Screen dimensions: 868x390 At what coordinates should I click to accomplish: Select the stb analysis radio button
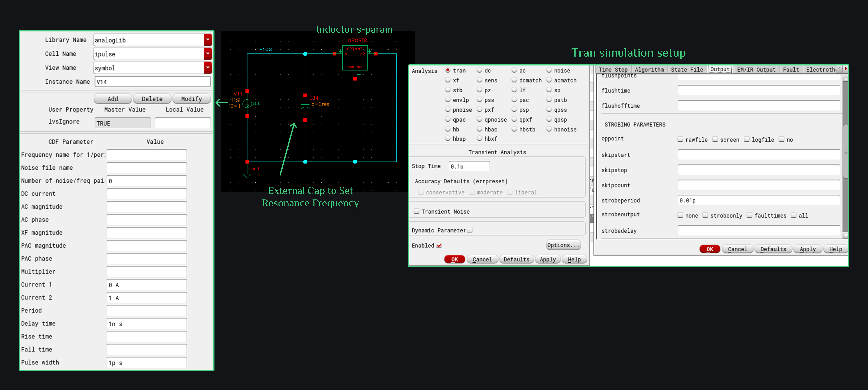(x=448, y=90)
